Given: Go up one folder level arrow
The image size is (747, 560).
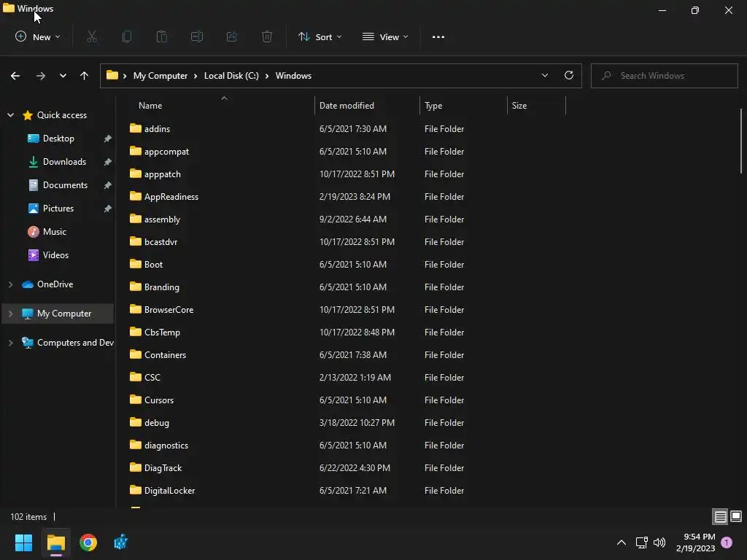Looking at the screenshot, I should (85, 76).
